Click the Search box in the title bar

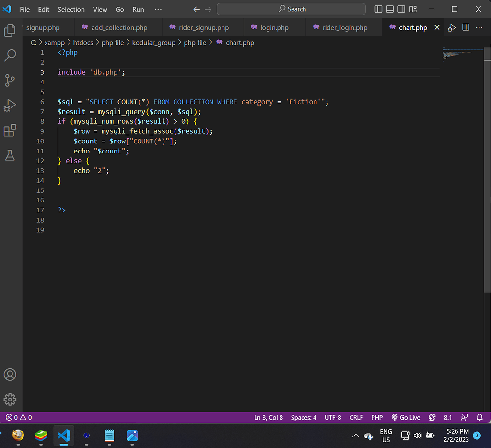[291, 9]
